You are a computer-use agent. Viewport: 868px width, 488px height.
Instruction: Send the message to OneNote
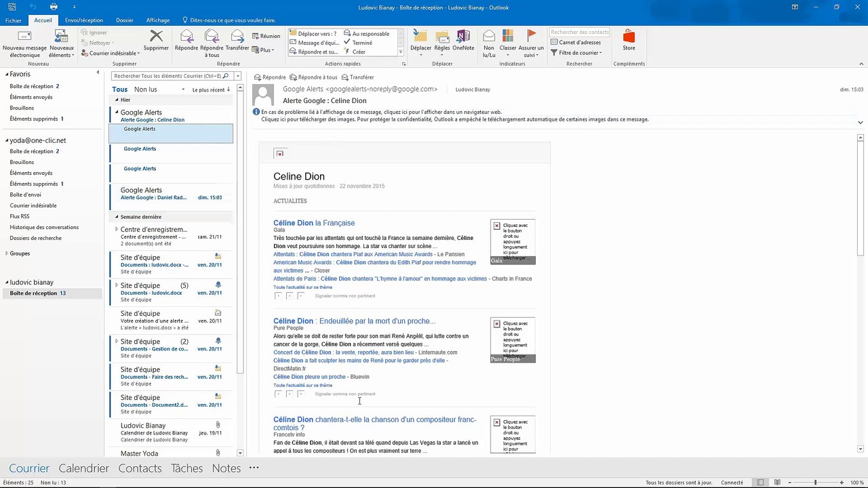(463, 40)
